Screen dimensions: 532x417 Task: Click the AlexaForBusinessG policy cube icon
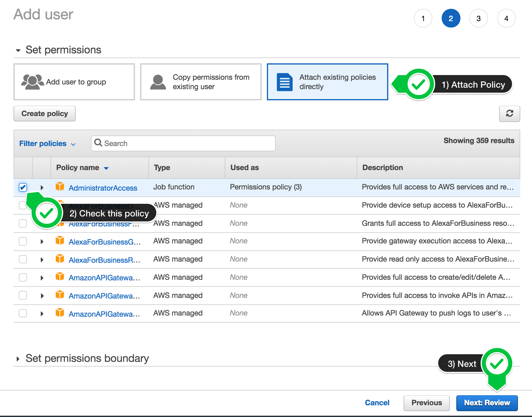(x=60, y=241)
